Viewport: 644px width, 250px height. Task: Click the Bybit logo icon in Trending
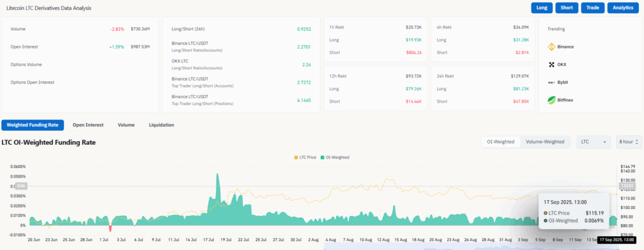(552, 82)
